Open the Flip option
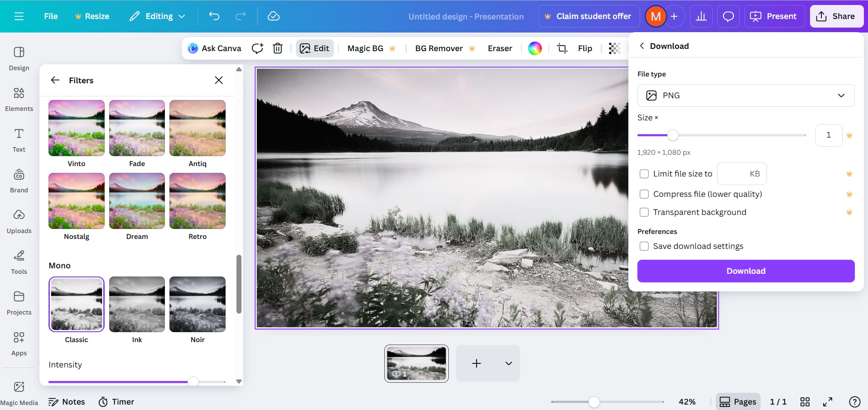868x410 pixels. click(x=585, y=48)
